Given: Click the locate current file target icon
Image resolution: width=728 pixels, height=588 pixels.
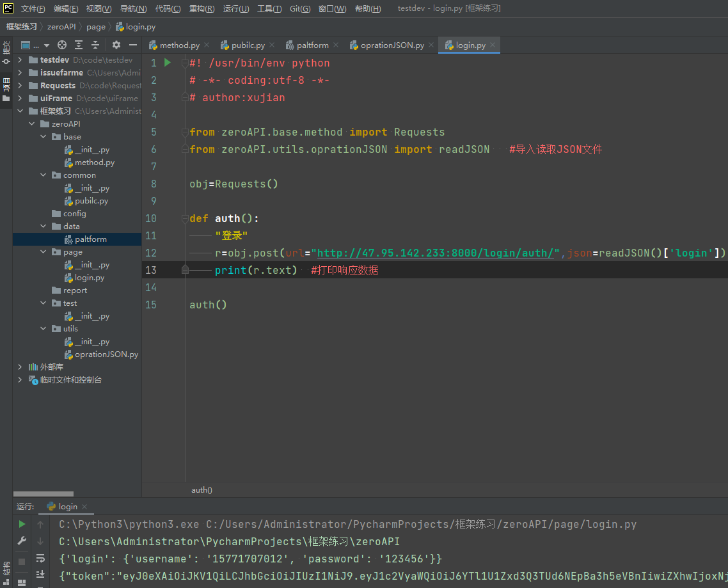Looking at the screenshot, I should pyautogui.click(x=62, y=45).
